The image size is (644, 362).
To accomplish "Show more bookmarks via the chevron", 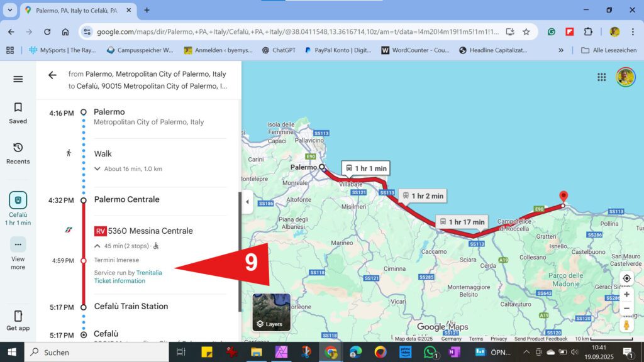I will coord(560,50).
